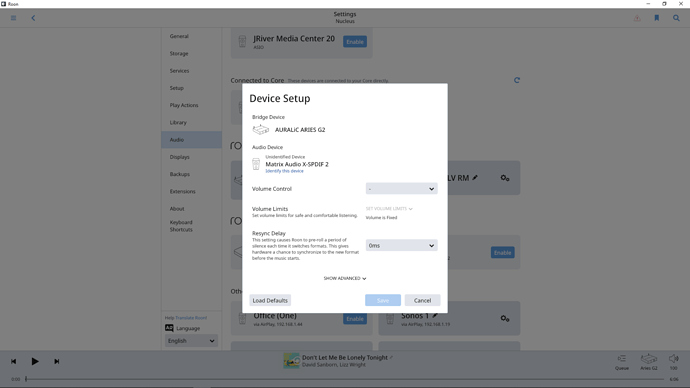The width and height of the screenshot is (690, 388).
Task: Open the bookmarks icon in header
Action: (x=657, y=18)
